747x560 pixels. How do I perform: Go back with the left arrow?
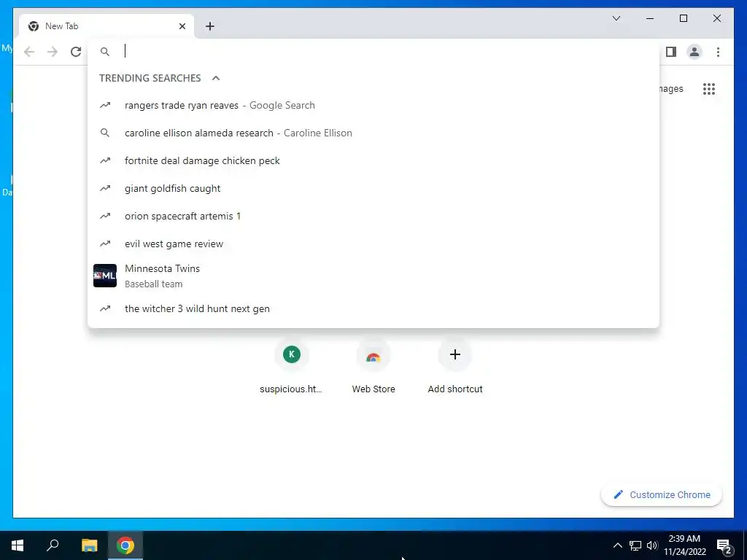[29, 52]
